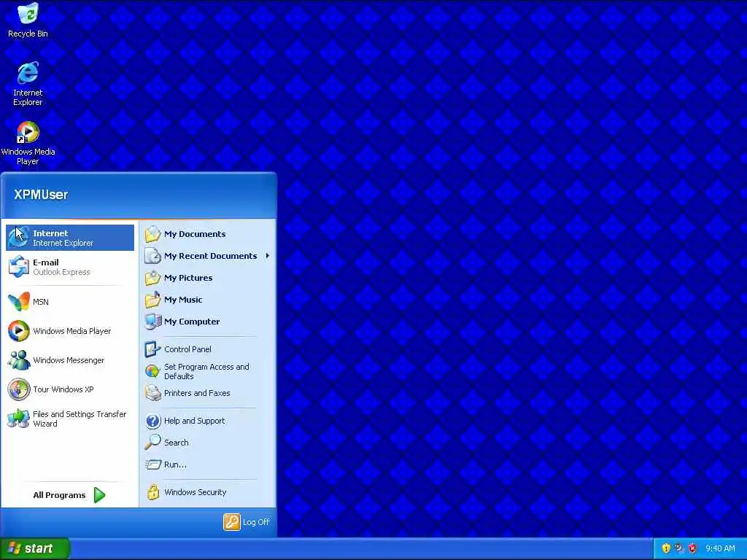Click the My Documents folder icon
This screenshot has height=560, width=747.
coord(152,234)
